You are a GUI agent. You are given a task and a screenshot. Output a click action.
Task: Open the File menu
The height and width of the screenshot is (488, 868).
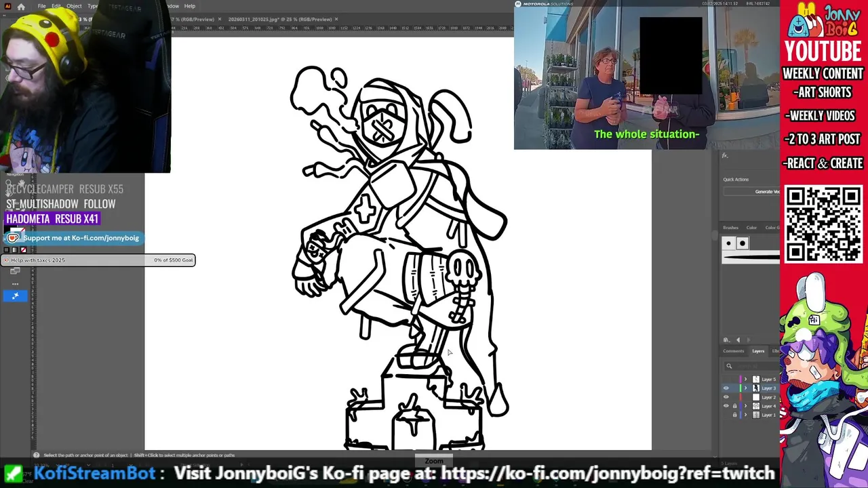[41, 6]
